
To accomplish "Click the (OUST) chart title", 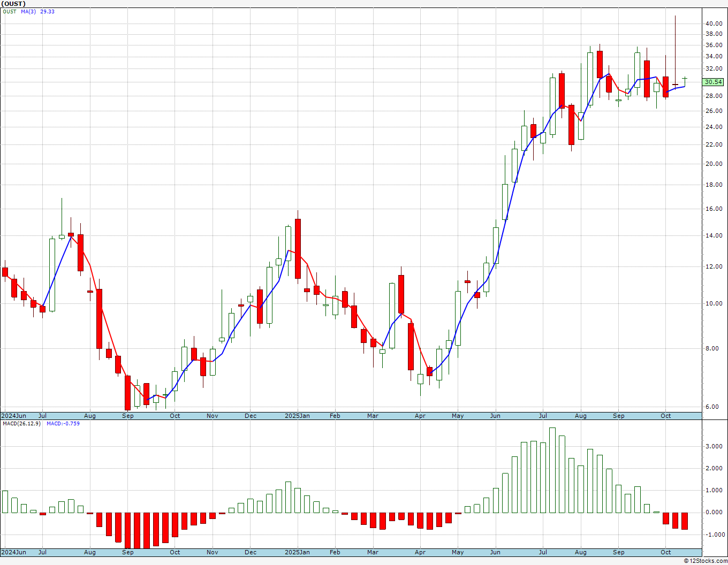I will [13, 4].
